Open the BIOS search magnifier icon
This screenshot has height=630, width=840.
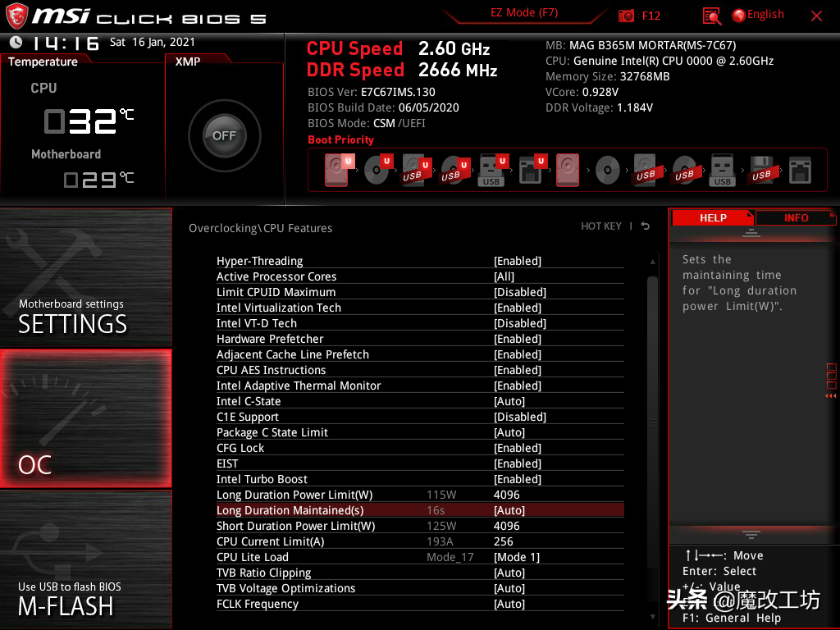711,16
